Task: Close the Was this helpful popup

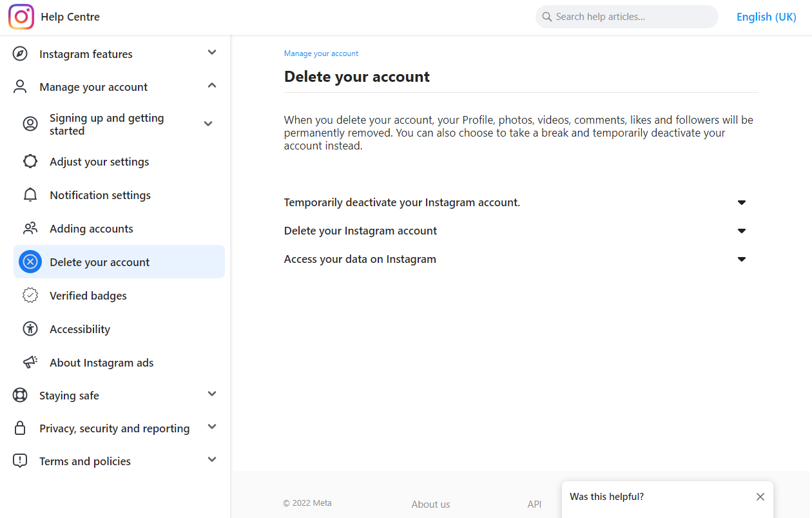Action: [x=760, y=497]
